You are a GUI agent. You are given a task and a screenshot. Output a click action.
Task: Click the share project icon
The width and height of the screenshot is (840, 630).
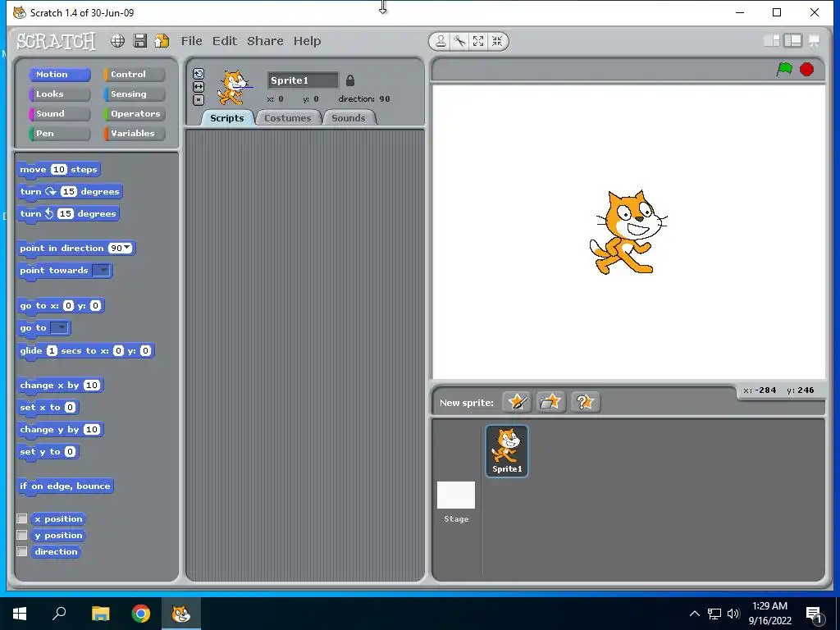(x=162, y=41)
